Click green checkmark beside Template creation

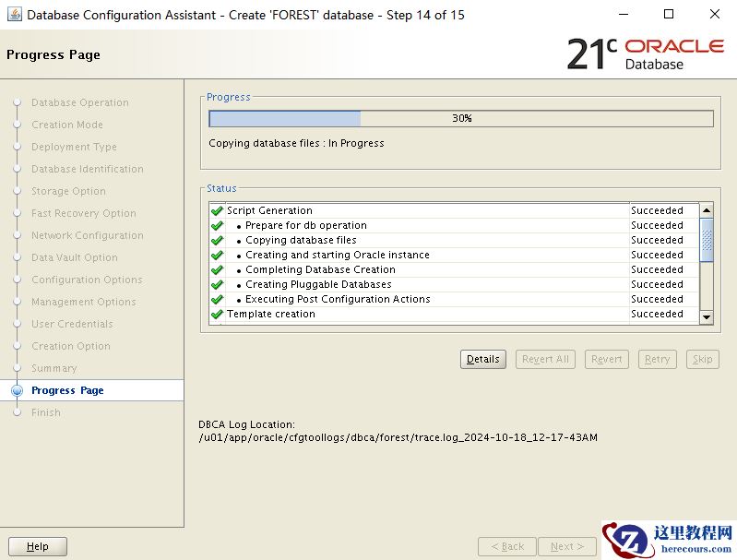(x=217, y=314)
